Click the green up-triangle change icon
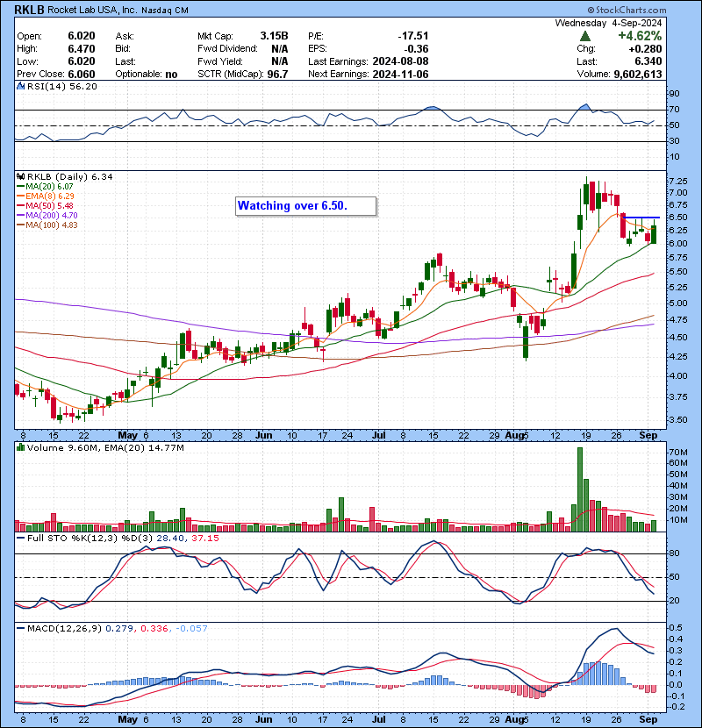 click(585, 36)
